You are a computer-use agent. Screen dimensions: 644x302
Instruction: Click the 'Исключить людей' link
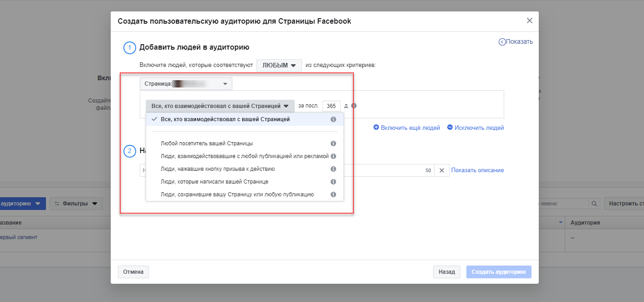[475, 128]
